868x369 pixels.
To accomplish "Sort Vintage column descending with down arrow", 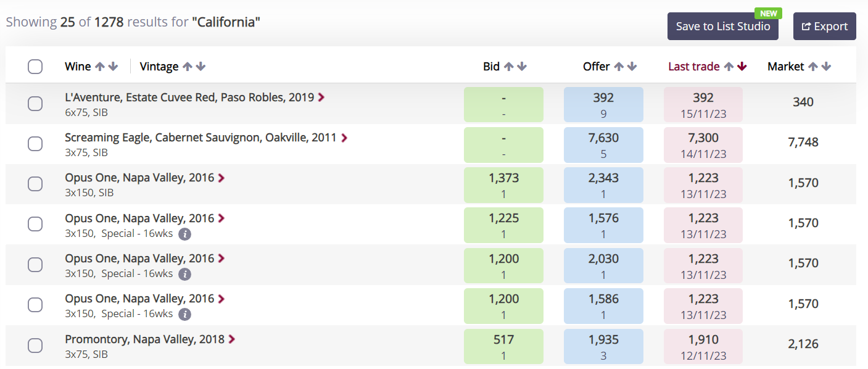I will [201, 67].
